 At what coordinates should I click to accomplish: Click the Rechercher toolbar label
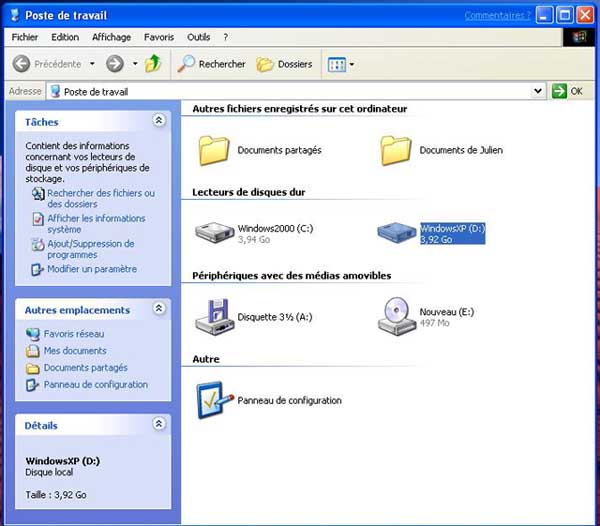[x=222, y=64]
